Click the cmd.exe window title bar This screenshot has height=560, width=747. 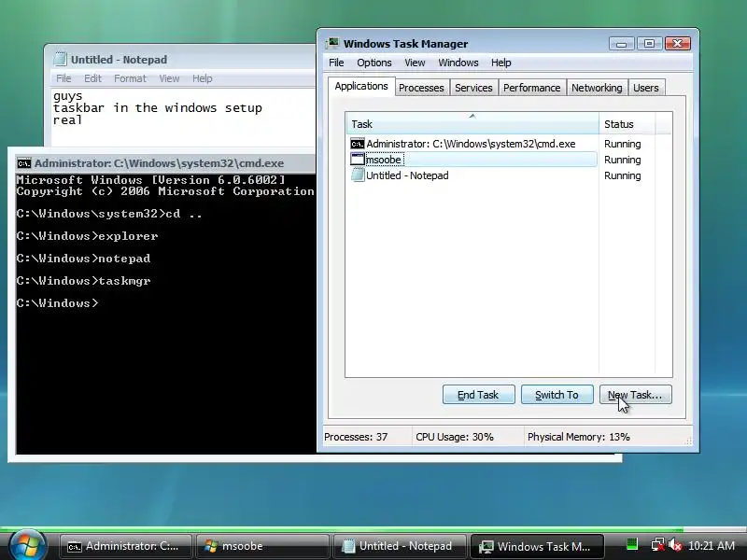click(165, 163)
